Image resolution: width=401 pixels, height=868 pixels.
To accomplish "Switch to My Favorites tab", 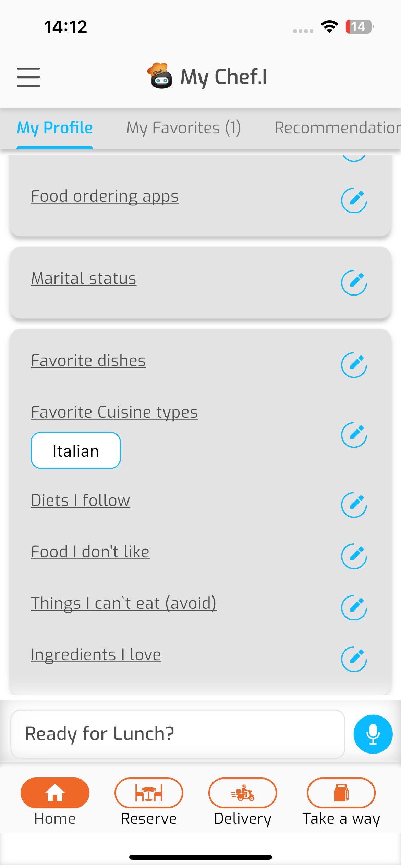I will 183,128.
